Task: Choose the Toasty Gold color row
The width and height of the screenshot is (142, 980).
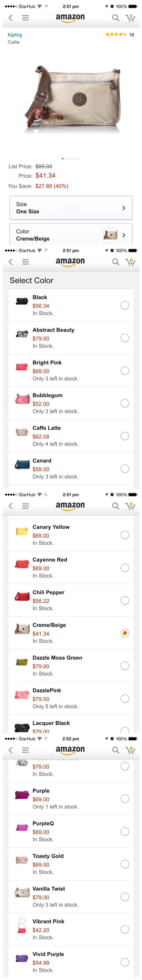Action: tap(71, 864)
